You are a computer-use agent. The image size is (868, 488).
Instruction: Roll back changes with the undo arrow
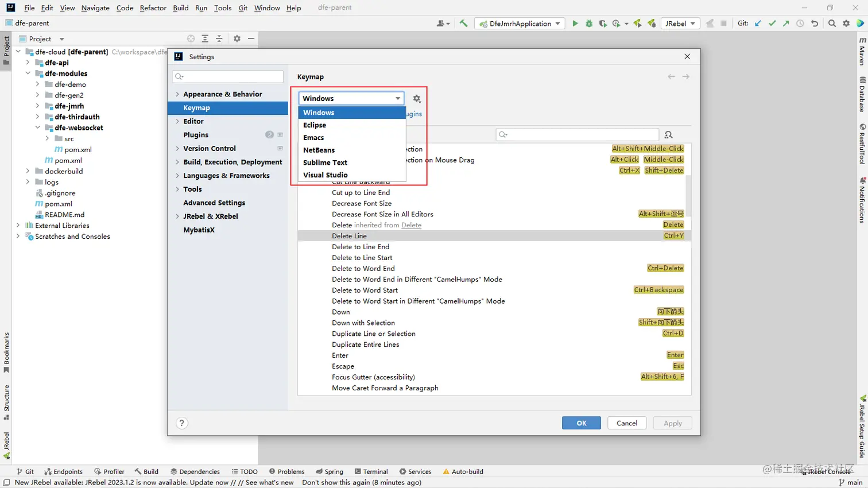tap(814, 24)
